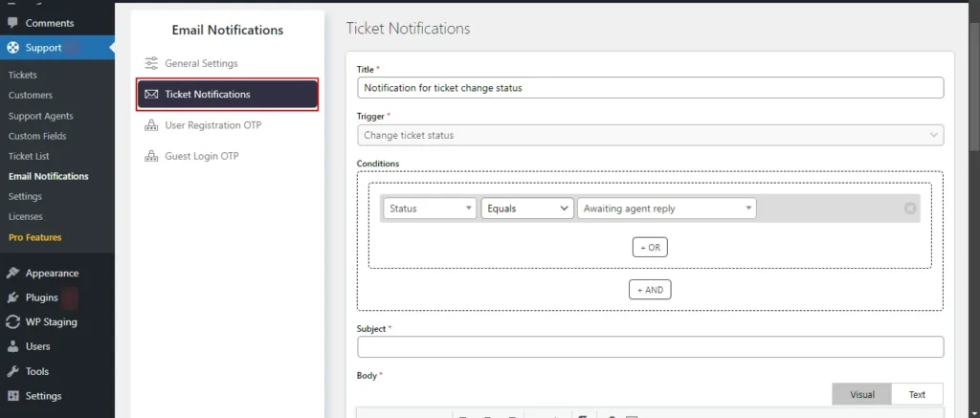Click the Ticket Notifications envelope icon

[151, 95]
